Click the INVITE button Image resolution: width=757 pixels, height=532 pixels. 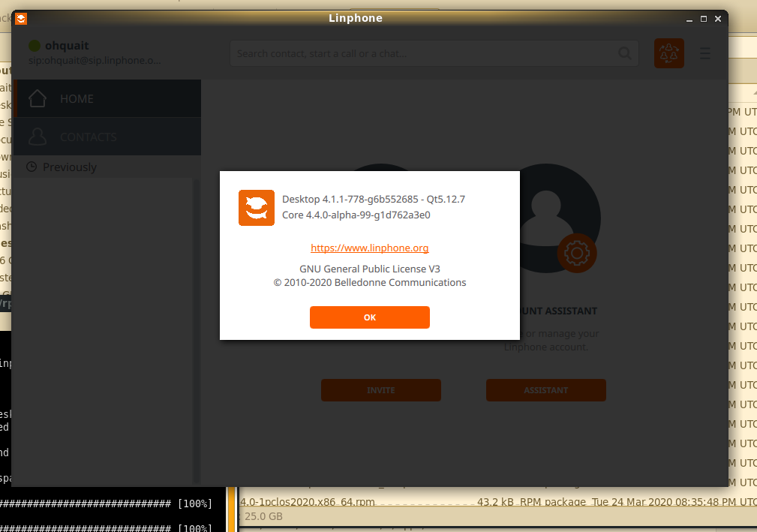380,390
